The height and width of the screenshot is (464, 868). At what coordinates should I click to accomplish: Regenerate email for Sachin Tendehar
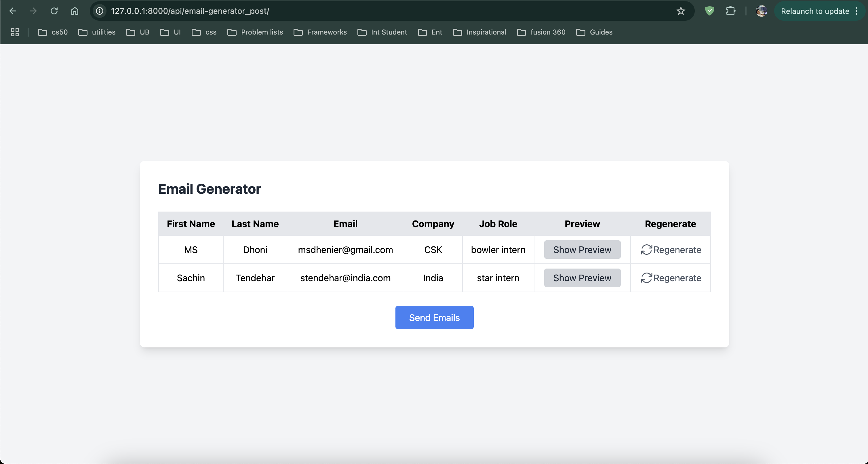pos(671,278)
